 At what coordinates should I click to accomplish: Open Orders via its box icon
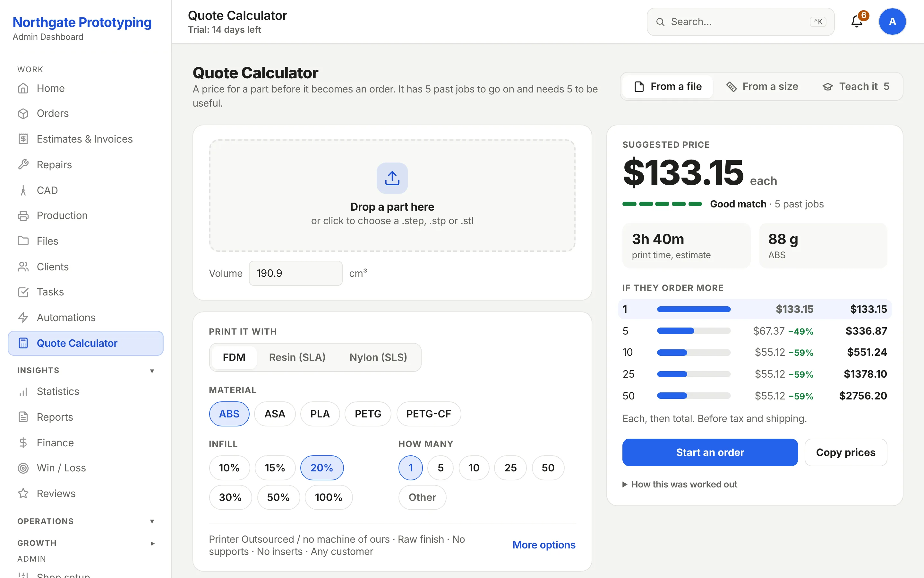(23, 114)
